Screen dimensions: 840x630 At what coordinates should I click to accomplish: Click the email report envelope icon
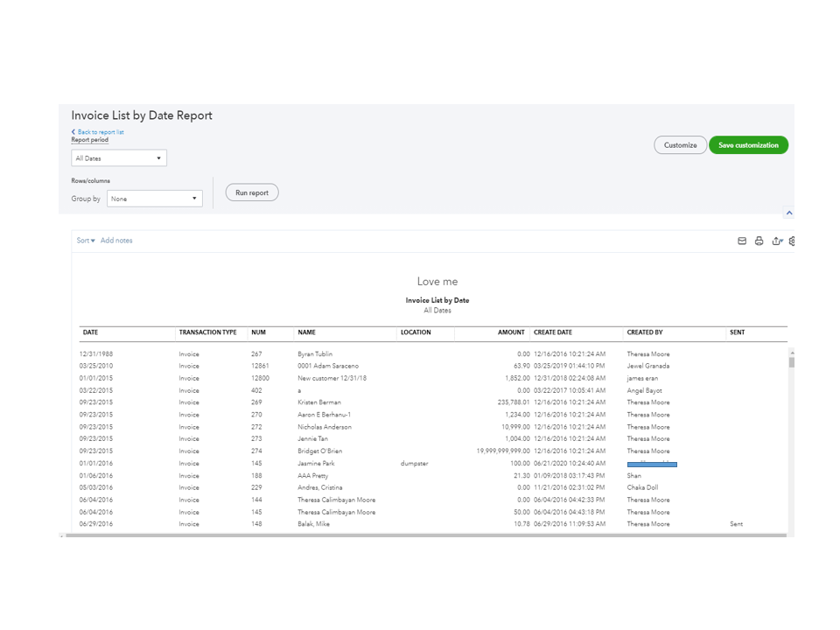(x=742, y=241)
